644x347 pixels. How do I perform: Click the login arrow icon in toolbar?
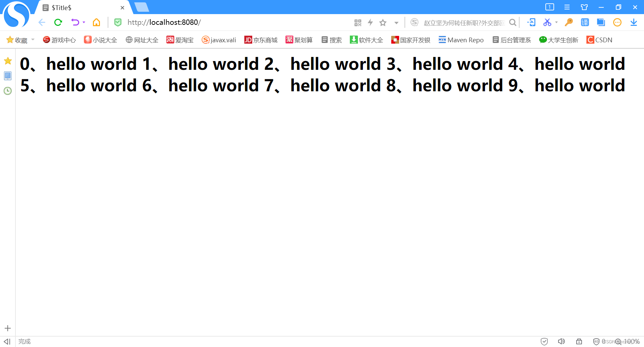[x=531, y=22]
